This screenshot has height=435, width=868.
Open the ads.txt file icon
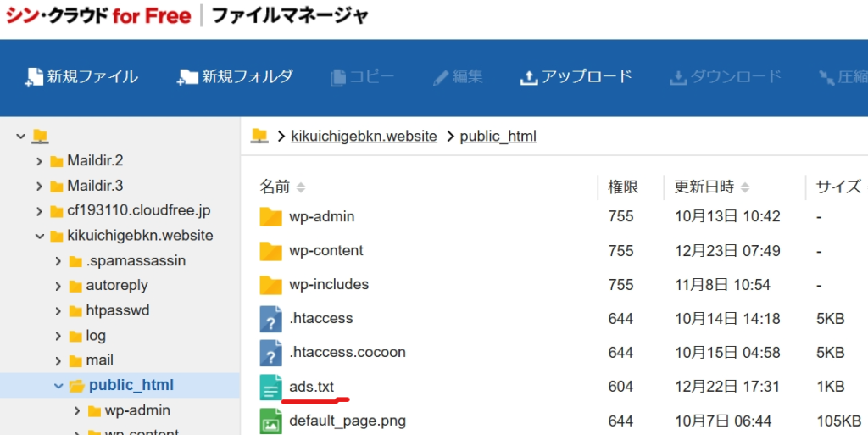(x=270, y=387)
